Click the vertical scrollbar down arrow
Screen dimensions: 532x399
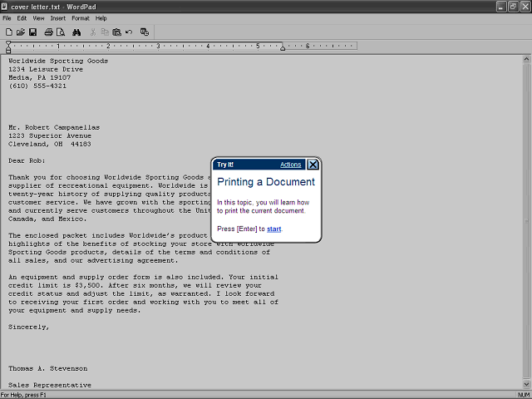click(x=526, y=384)
